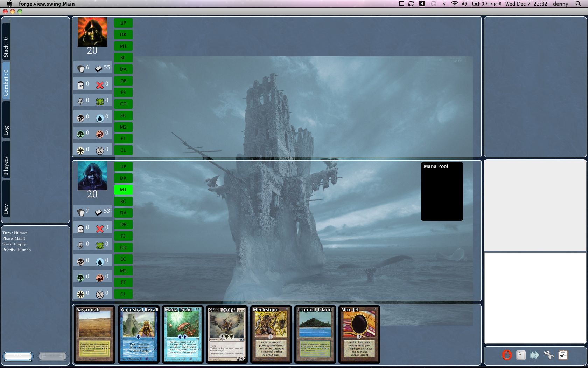The height and width of the screenshot is (368, 588).
Task: Open the Dev tab
Action: click(x=6, y=209)
